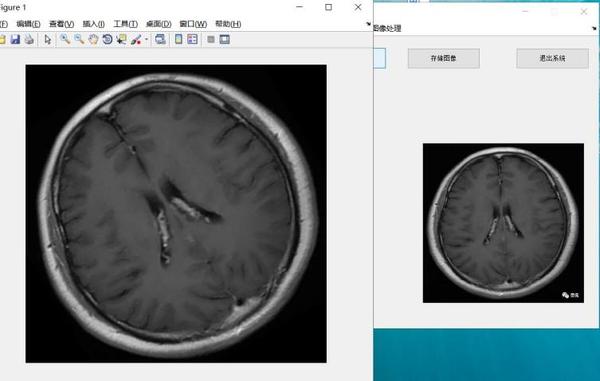Activate the Zoom Out magnifier tool

pos(79,39)
